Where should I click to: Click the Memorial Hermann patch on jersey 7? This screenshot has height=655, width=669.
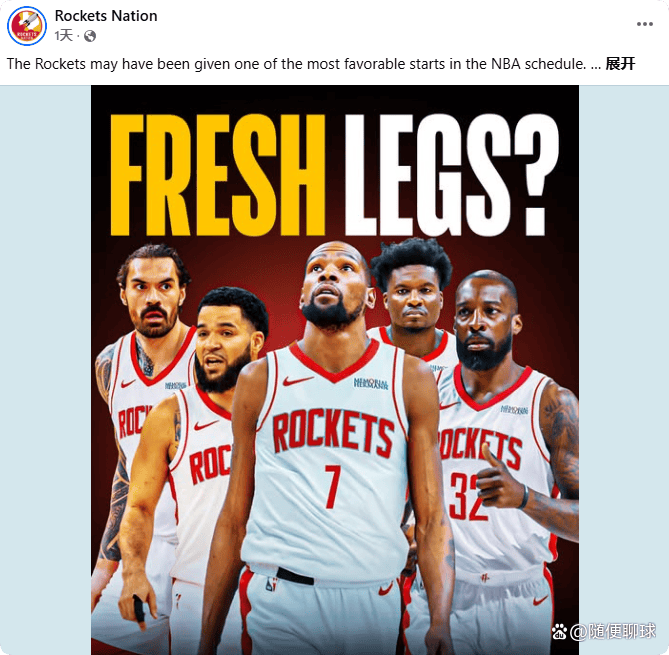pos(371,383)
